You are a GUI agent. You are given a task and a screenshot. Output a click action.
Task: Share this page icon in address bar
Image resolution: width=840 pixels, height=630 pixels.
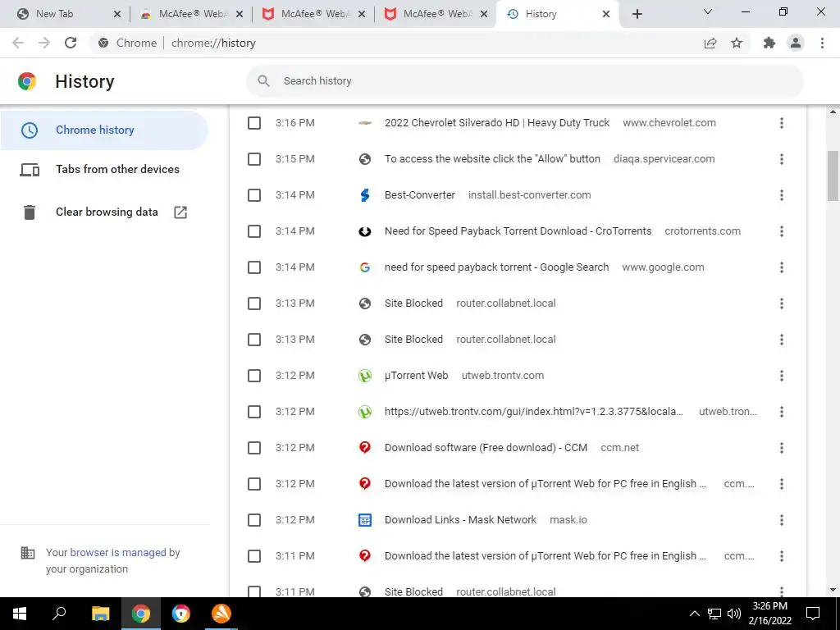coord(710,43)
